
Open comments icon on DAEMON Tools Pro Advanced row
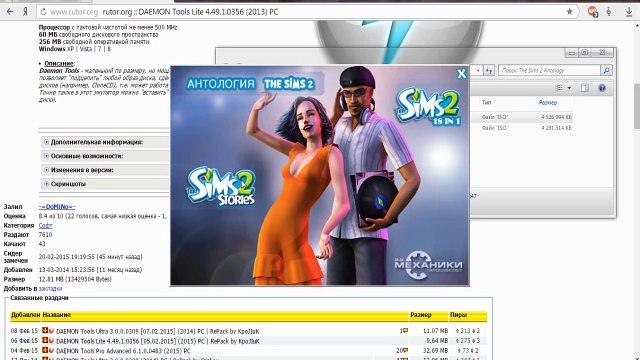(405, 351)
